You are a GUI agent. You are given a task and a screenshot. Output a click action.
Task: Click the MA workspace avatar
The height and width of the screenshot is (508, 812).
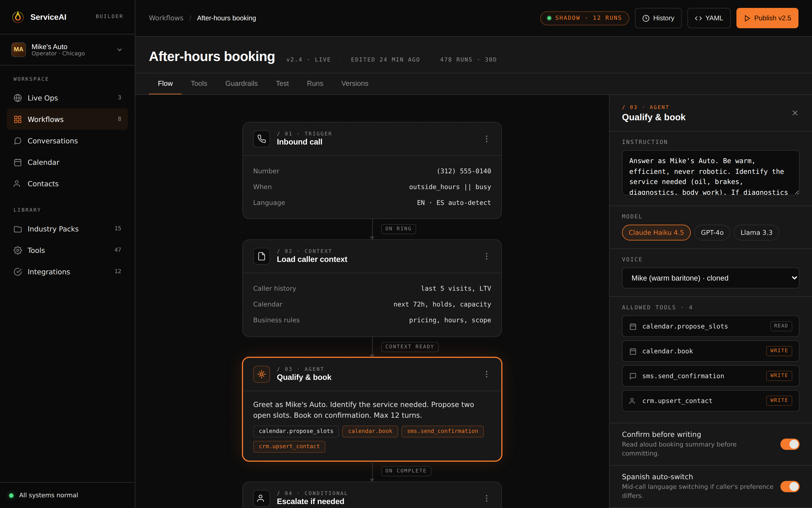click(18, 50)
